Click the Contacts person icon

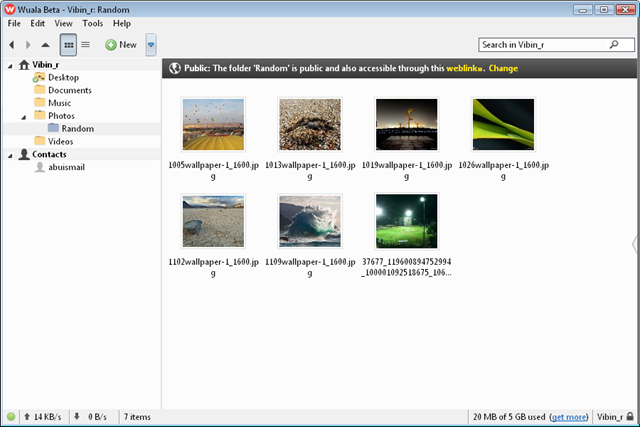coord(24,154)
